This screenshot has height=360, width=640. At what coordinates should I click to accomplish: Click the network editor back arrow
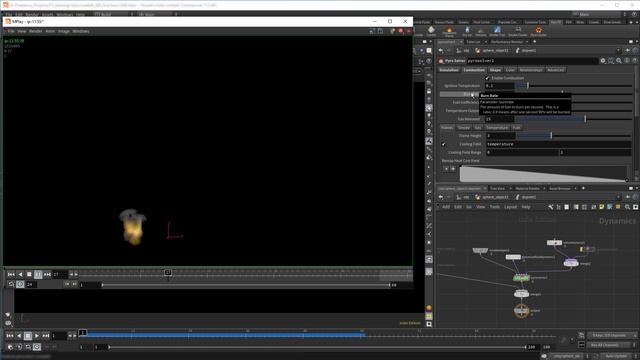click(x=441, y=197)
